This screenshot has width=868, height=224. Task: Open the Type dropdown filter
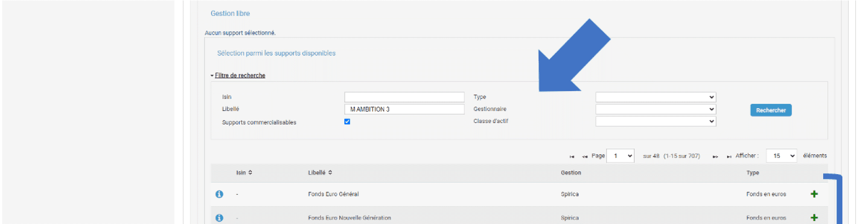pyautogui.click(x=655, y=97)
